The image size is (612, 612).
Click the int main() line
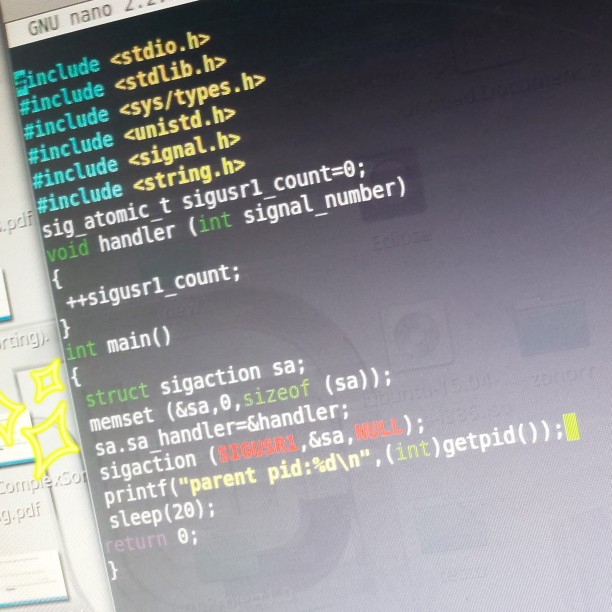[118, 343]
